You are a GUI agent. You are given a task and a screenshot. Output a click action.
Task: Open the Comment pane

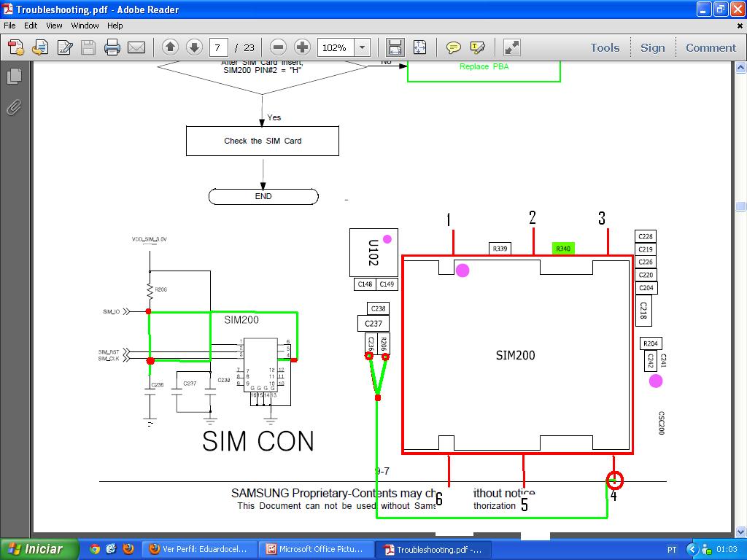(x=711, y=47)
